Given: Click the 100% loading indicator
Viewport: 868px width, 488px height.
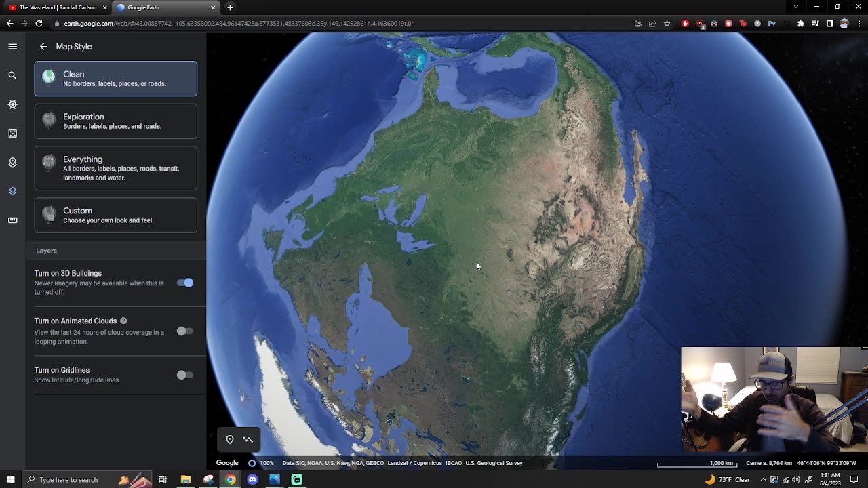Looking at the screenshot, I should pos(261,463).
